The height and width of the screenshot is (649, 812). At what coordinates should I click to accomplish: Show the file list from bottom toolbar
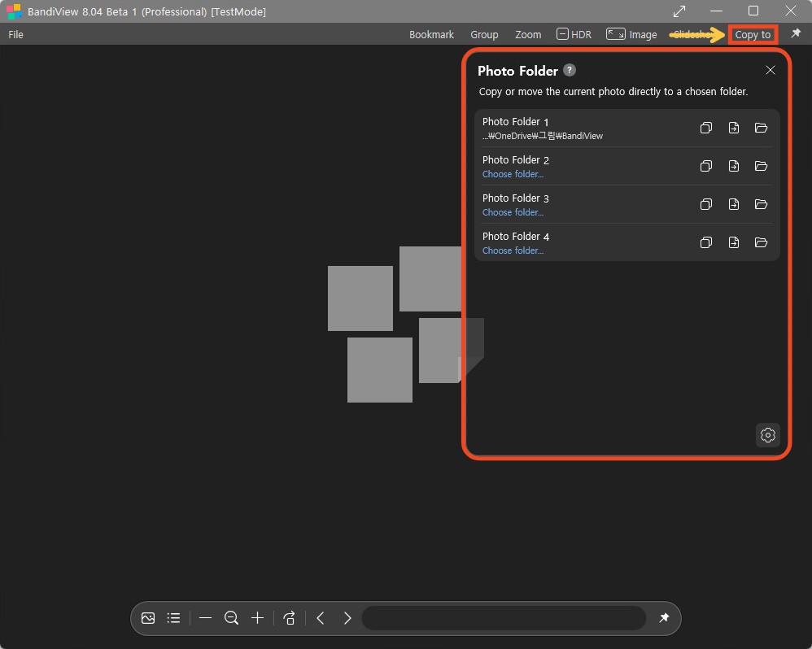[173, 618]
